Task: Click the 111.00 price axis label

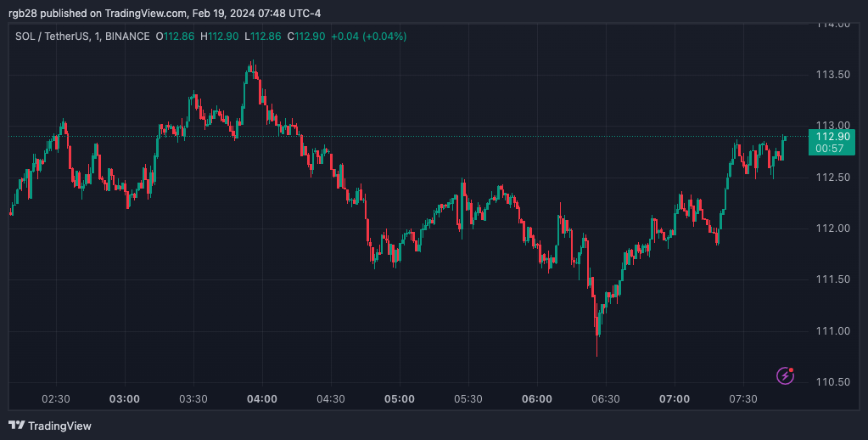Action: [832, 330]
